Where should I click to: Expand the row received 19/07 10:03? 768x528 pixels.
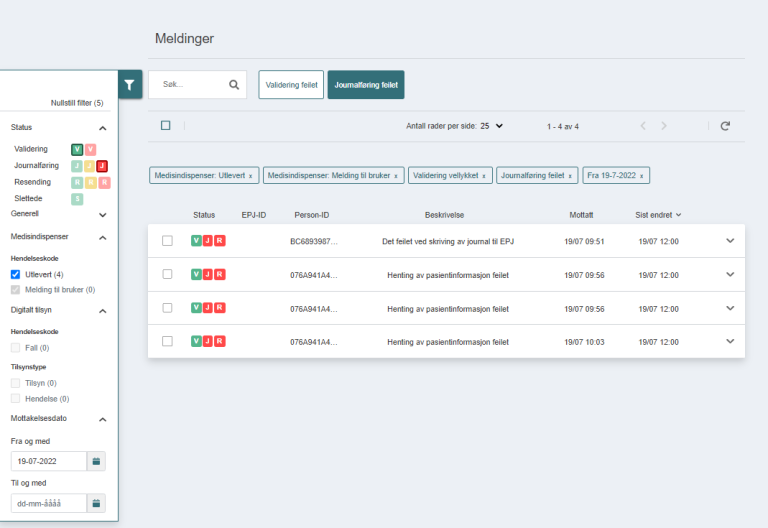tap(730, 341)
